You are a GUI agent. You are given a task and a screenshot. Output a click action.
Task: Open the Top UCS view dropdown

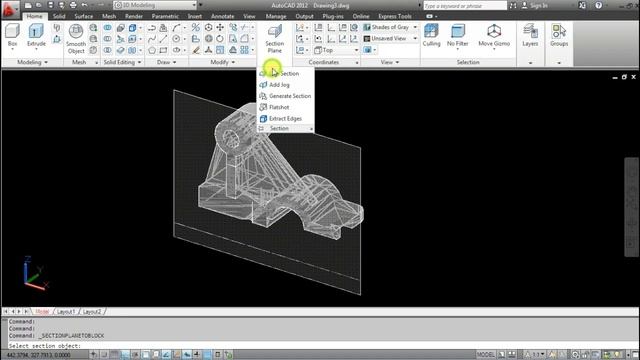point(337,50)
